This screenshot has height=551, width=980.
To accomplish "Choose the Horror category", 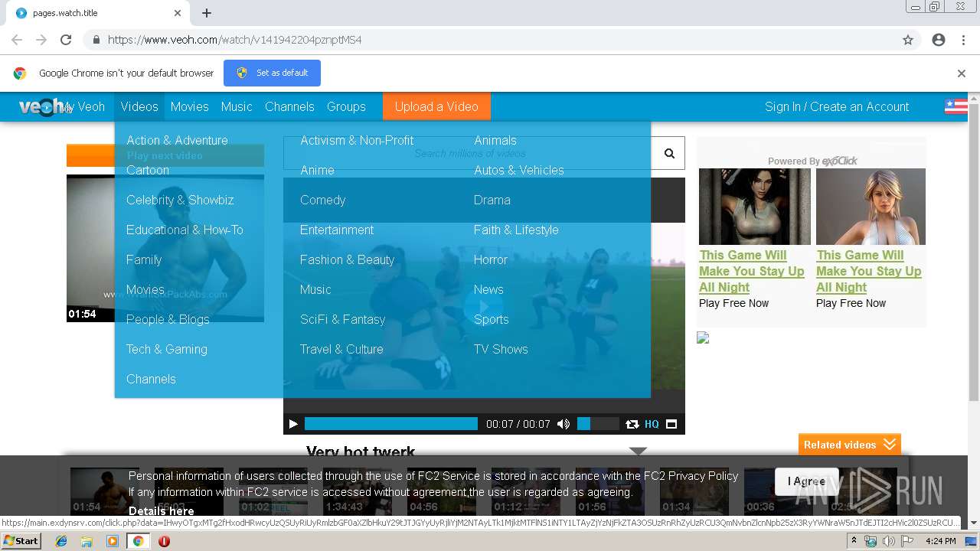I will click(491, 259).
